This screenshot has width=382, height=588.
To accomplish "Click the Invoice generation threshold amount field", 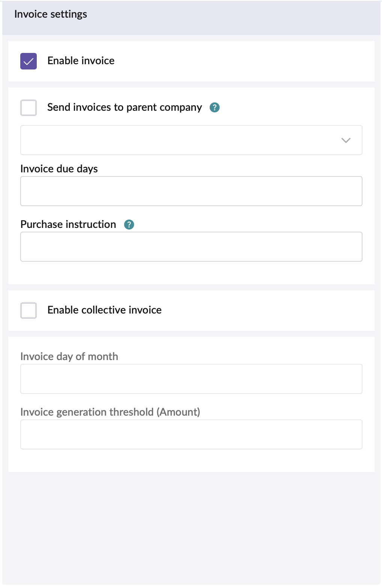I will click(191, 434).
